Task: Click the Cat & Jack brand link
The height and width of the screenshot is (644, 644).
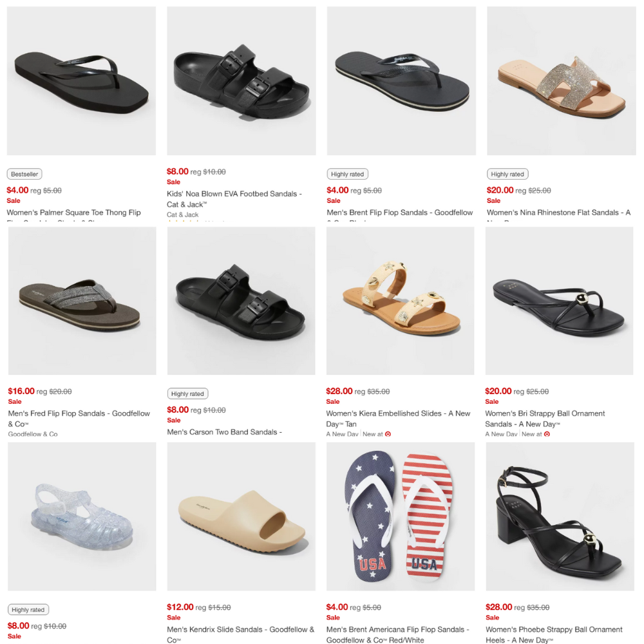Action: 182,214
